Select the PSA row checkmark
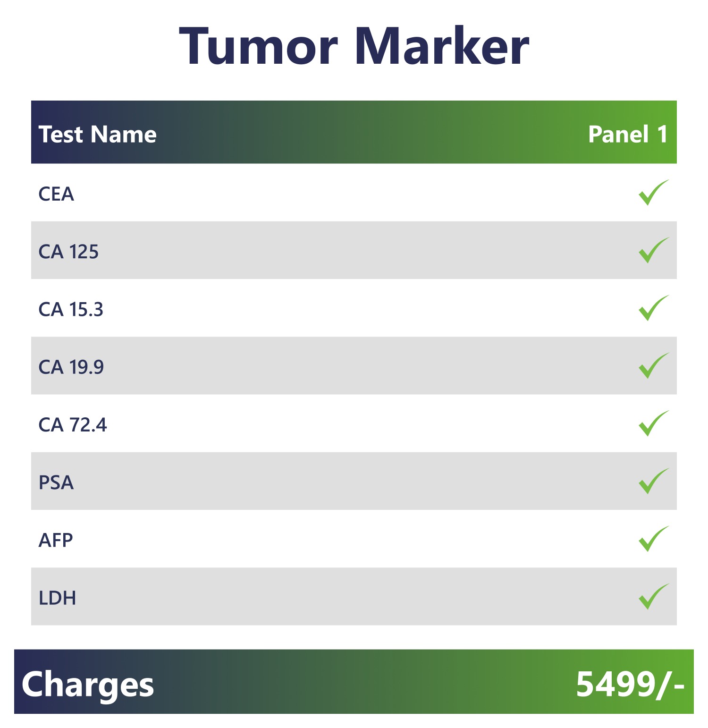This screenshot has height=728, width=708. [654, 481]
